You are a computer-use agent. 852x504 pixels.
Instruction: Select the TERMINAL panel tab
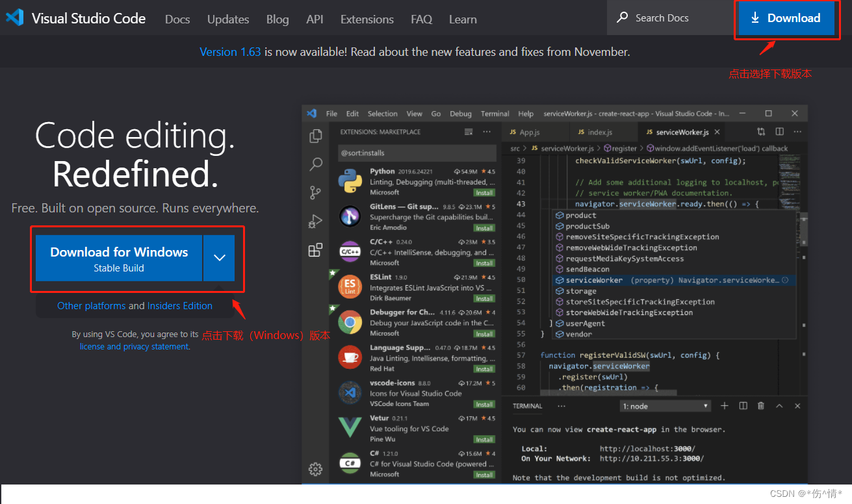click(x=527, y=406)
